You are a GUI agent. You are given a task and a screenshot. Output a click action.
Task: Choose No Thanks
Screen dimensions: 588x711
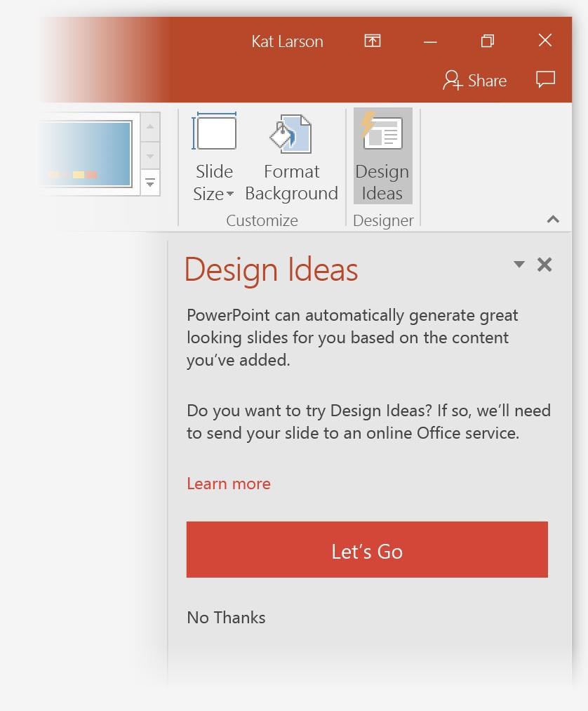point(226,618)
